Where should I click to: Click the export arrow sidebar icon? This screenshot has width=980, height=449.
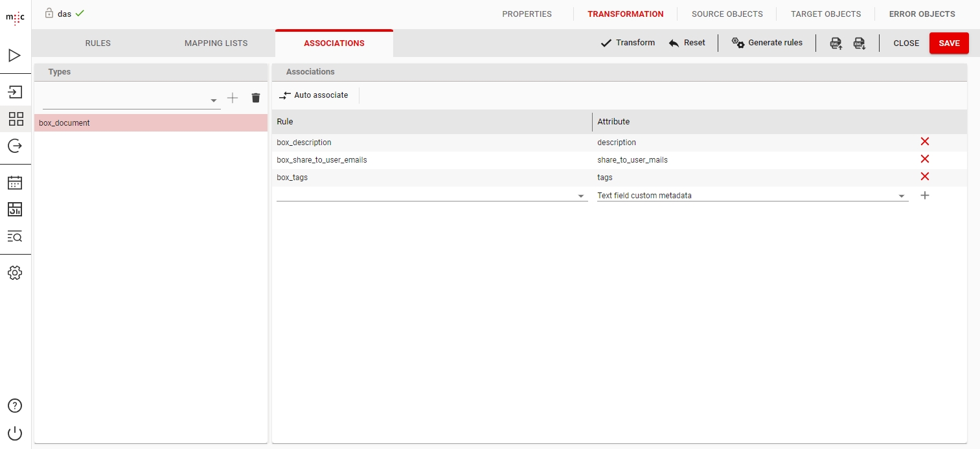tap(15, 146)
